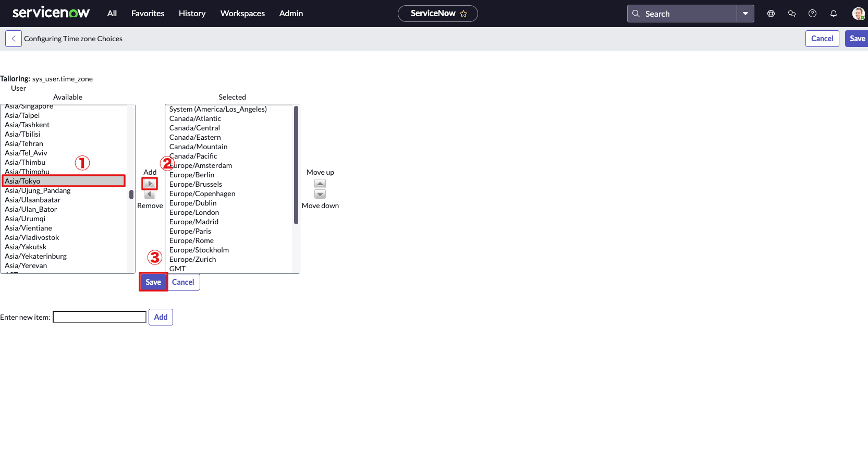Click the user avatar in the header
Screen dimensions: 868x471
pyautogui.click(x=858, y=14)
